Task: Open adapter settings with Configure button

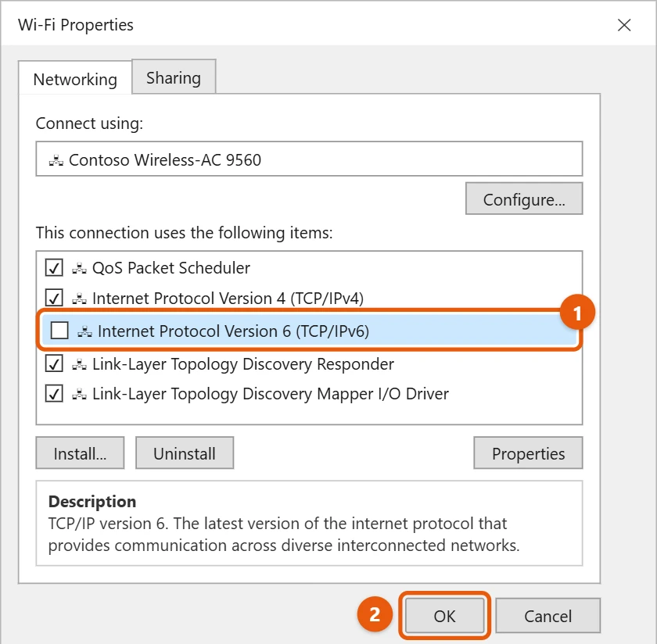Action: point(524,199)
